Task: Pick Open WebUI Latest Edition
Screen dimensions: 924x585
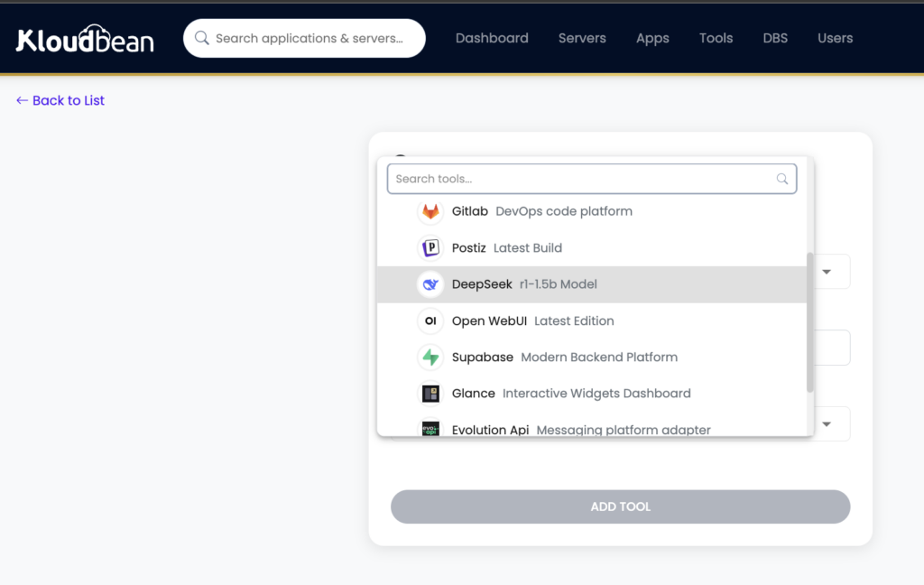Action: (592, 320)
